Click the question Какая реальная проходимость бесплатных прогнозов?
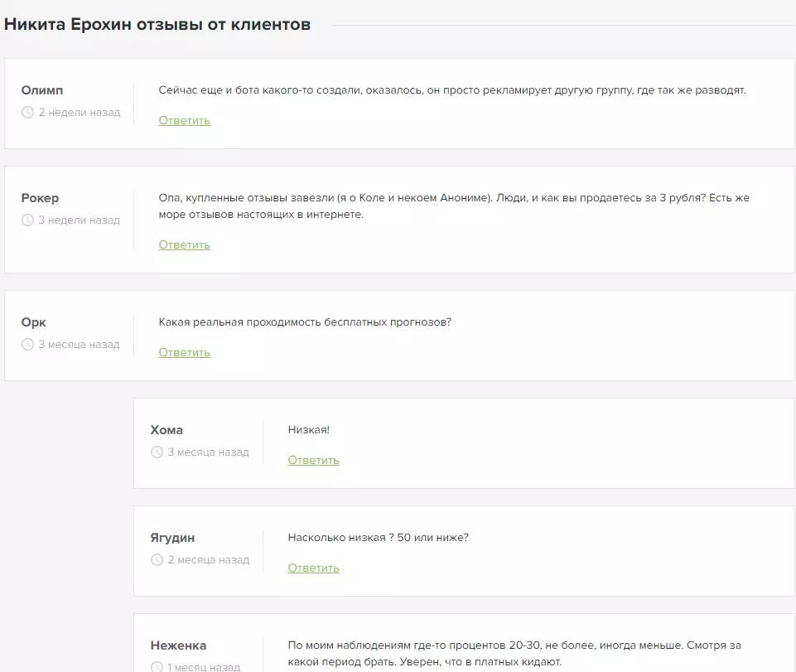 [x=305, y=322]
